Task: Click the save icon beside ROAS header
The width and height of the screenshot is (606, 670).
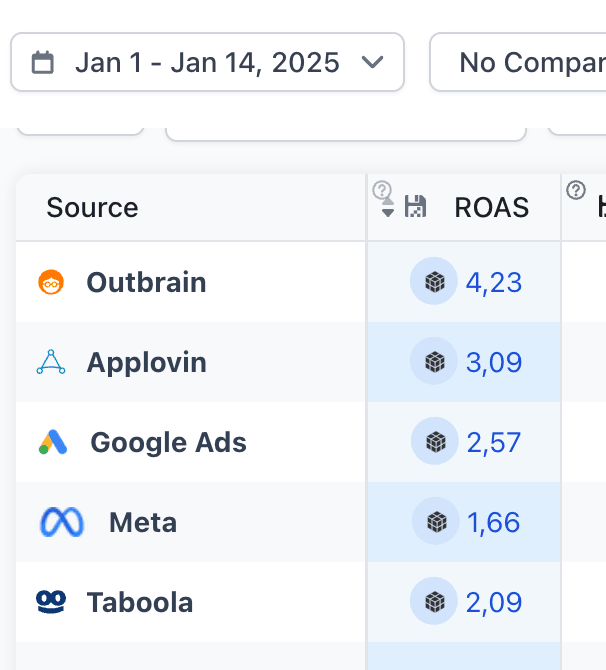Action: click(x=415, y=206)
